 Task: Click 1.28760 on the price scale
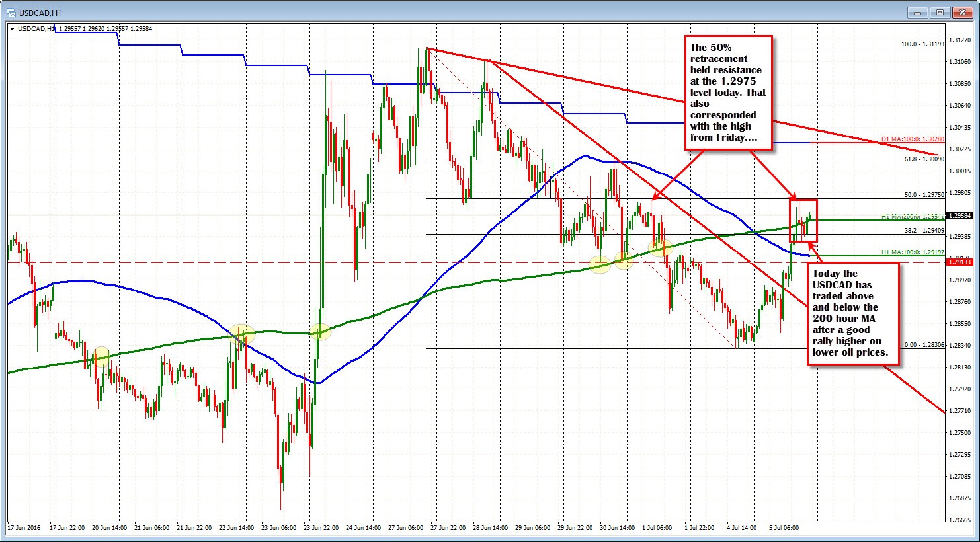click(x=960, y=302)
